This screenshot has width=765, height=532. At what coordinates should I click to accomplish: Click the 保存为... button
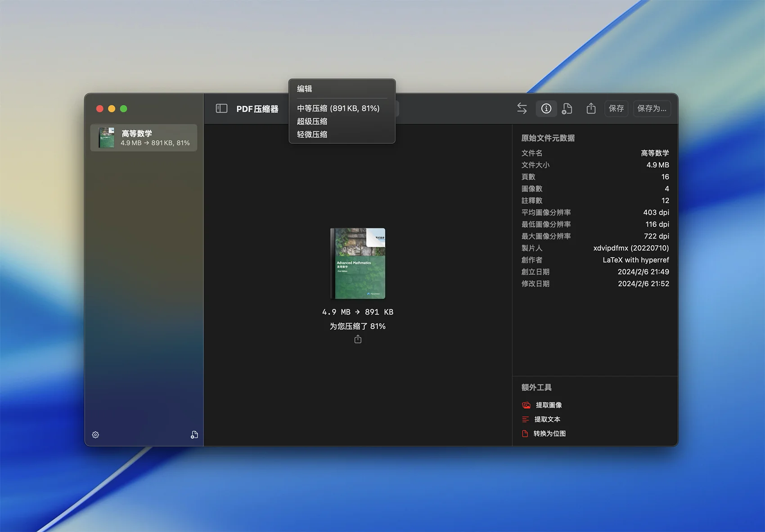point(652,108)
